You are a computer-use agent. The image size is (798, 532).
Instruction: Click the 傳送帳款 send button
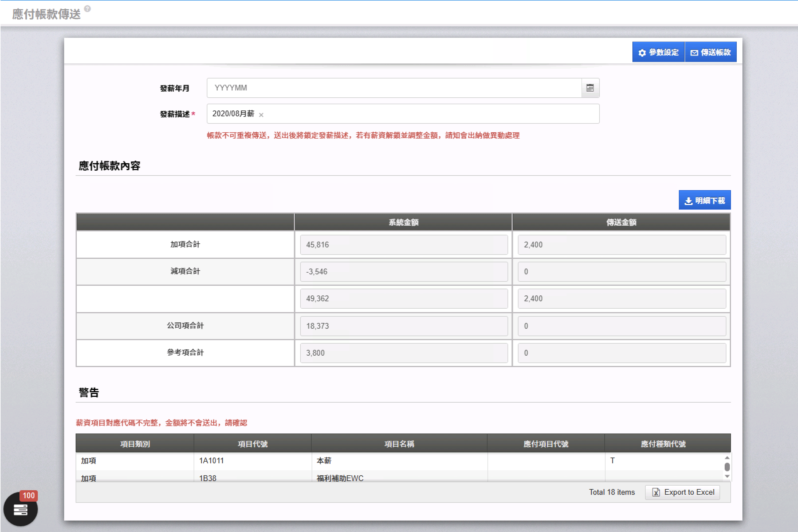pyautogui.click(x=711, y=52)
